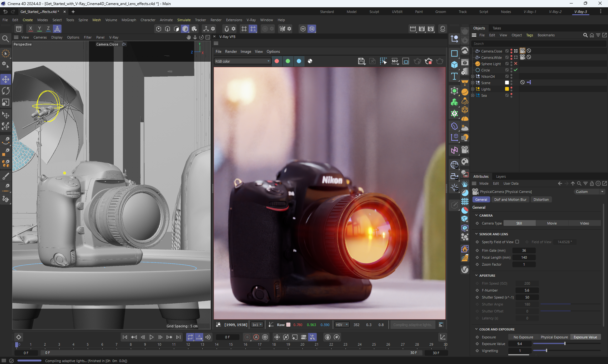Click search magnifier in Objects manager
The image size is (608, 364).
point(585,35)
